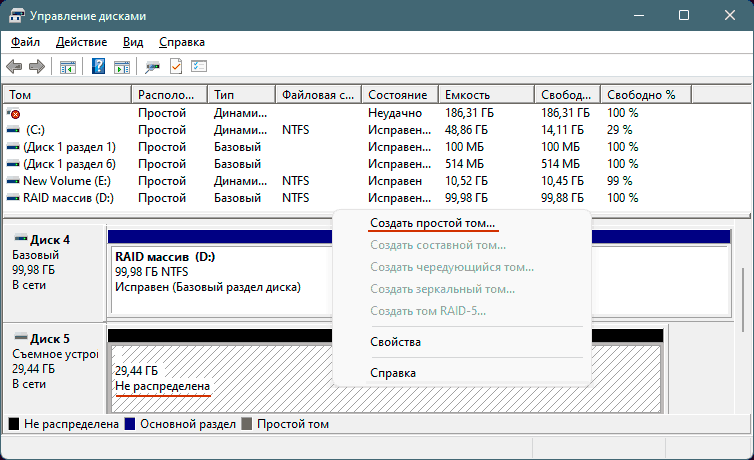Click blue Основной раздел legend swatch
Image resolution: width=754 pixels, height=460 pixels.
[130, 424]
